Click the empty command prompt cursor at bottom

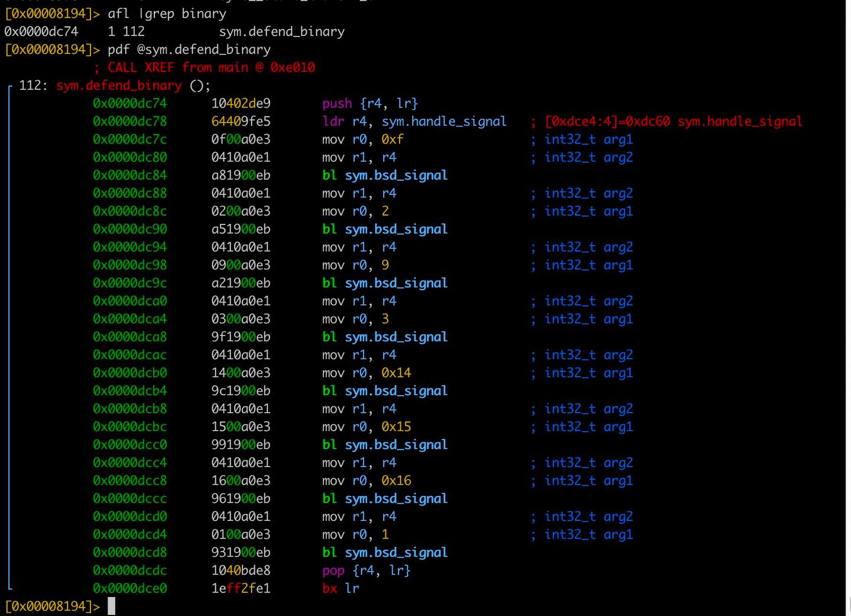(111, 606)
